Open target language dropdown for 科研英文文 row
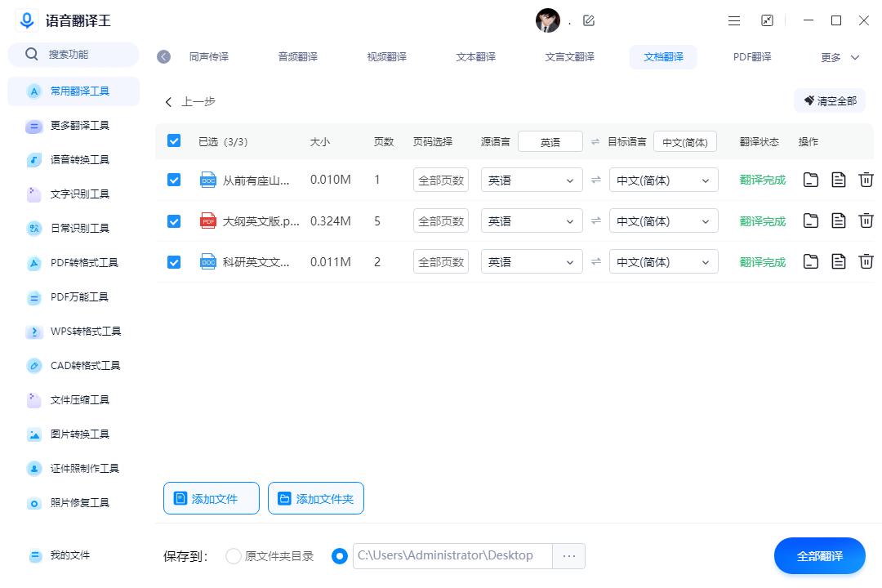The image size is (882, 588). coord(663,261)
